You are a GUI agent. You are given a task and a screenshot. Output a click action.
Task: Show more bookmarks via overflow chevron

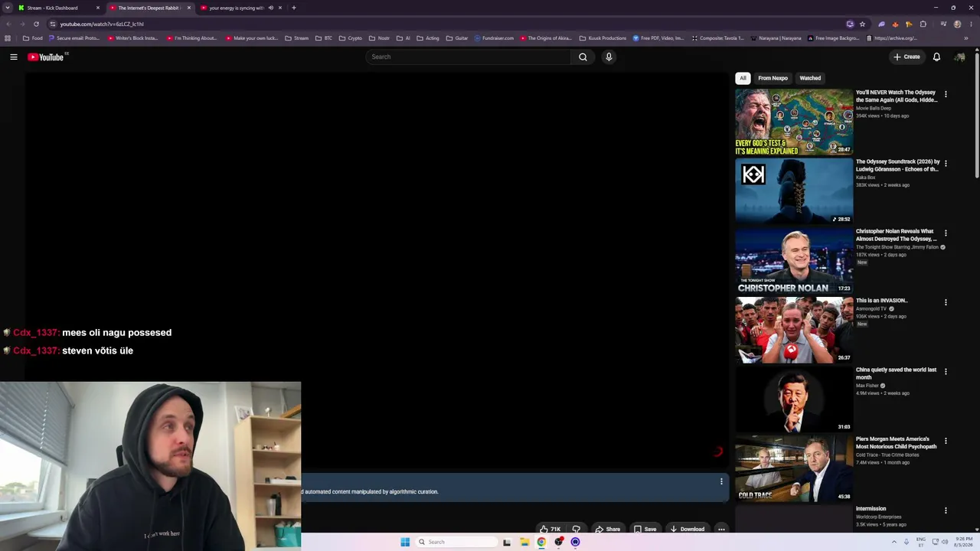tap(966, 38)
